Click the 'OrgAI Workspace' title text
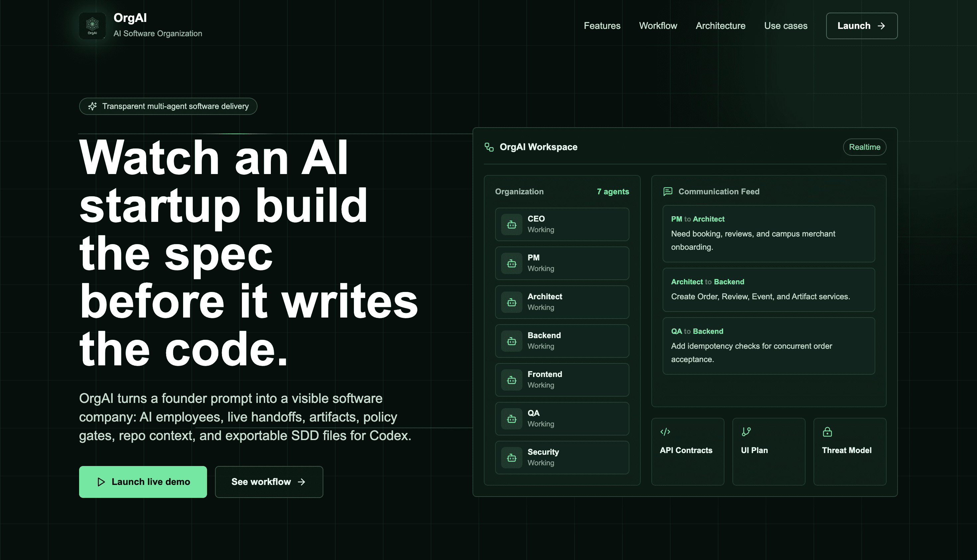 pos(538,147)
